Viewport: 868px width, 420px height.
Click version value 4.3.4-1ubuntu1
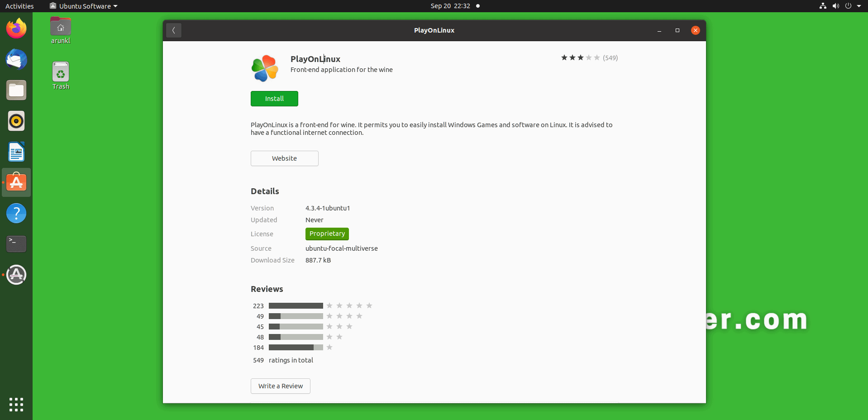pos(328,208)
